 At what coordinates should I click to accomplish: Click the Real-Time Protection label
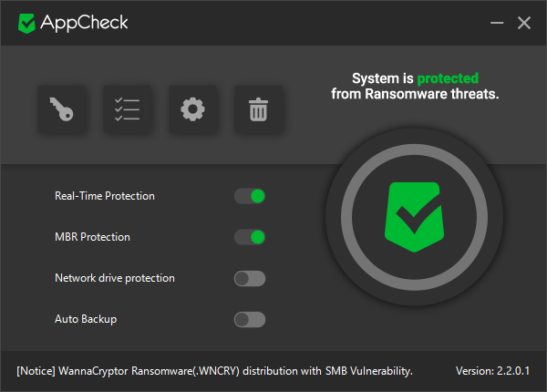105,196
